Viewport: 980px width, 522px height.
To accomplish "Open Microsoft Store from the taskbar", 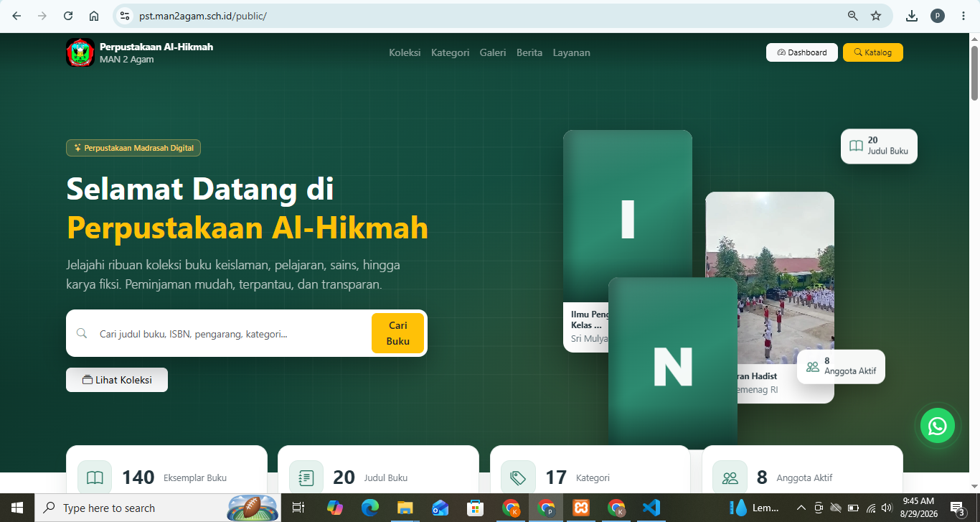I will [475, 508].
